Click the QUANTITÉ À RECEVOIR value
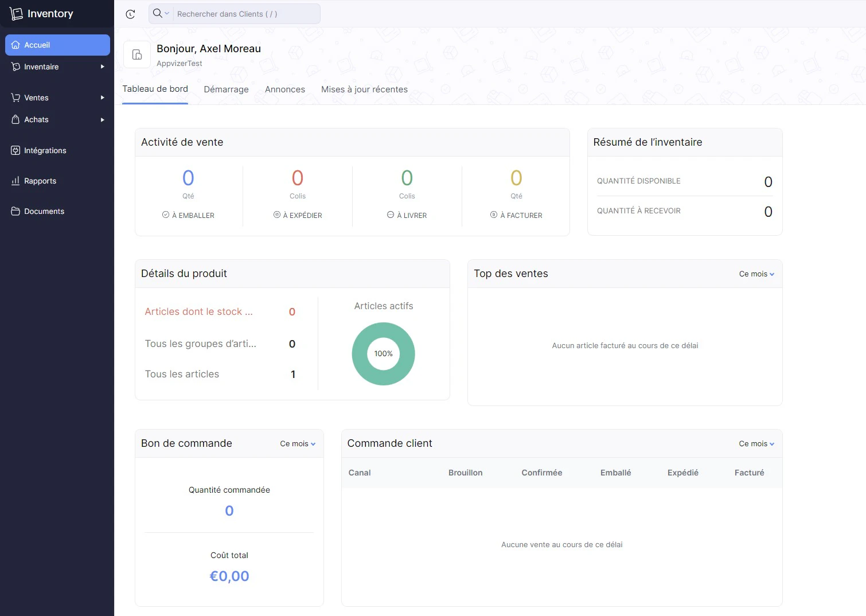866x616 pixels. pos(768,212)
